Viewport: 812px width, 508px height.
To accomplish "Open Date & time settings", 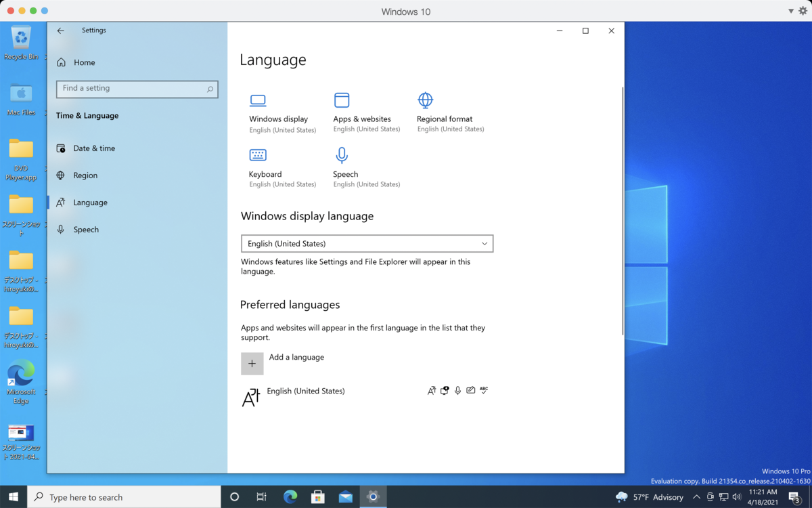I will tap(87, 148).
